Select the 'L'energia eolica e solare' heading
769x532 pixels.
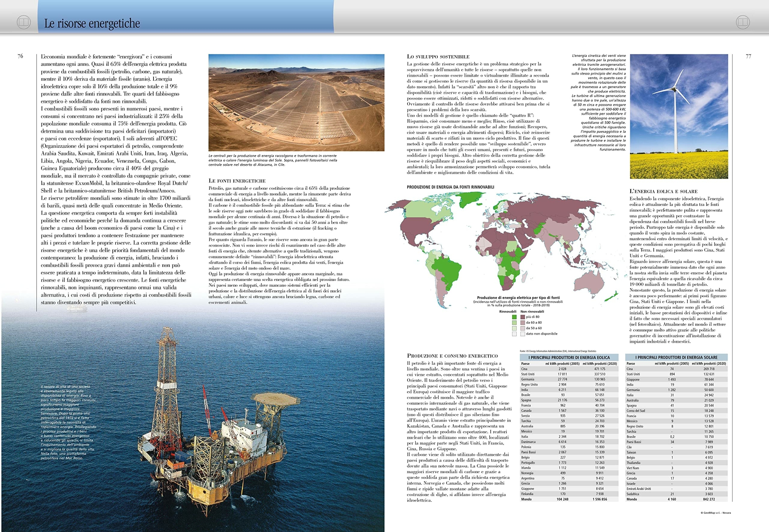pyautogui.click(x=663, y=191)
